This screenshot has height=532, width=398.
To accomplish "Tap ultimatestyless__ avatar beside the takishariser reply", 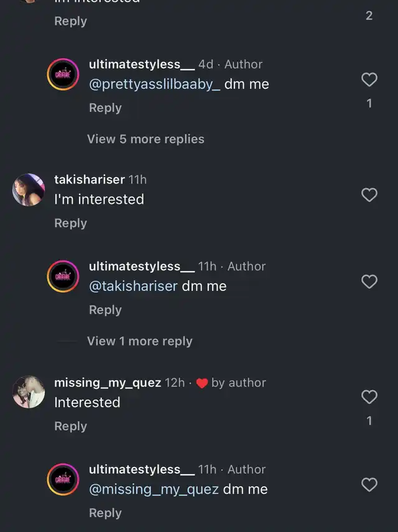I will [x=63, y=277].
